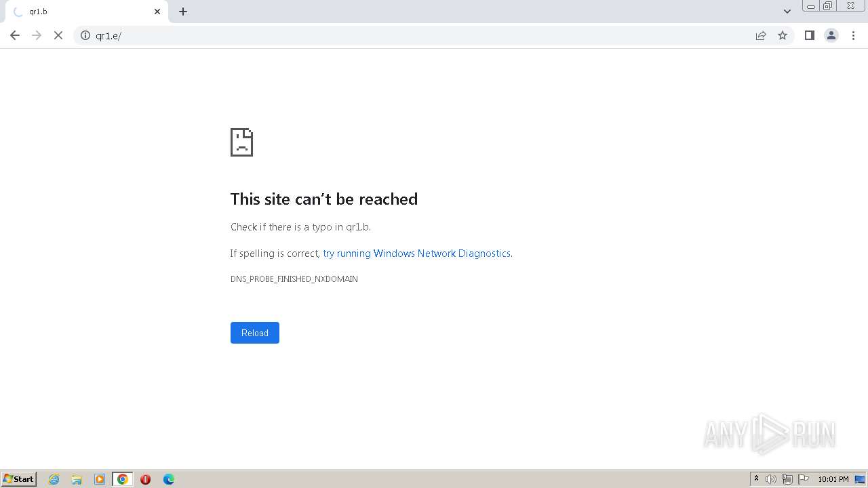Restore down the Chrome window
The image size is (868, 488).
[828, 6]
